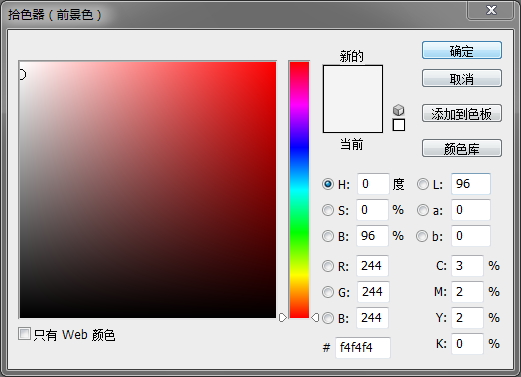Click the 度 unit label text

[398, 184]
